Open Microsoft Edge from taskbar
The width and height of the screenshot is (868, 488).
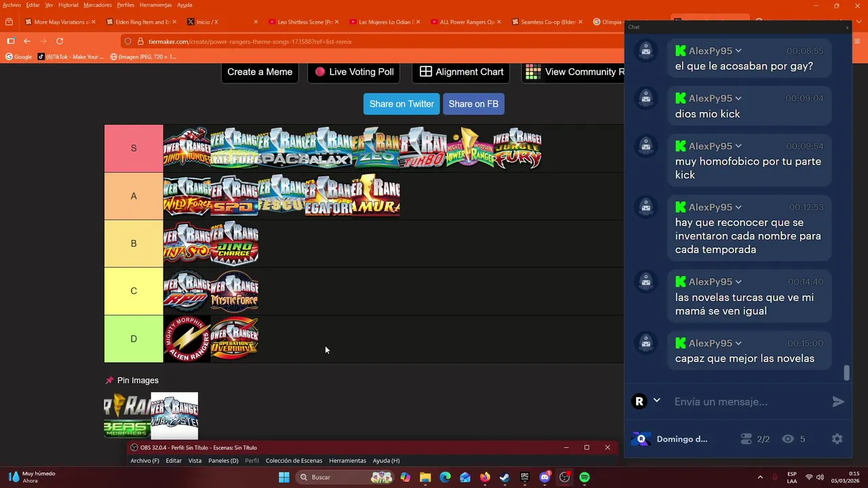tap(445, 477)
